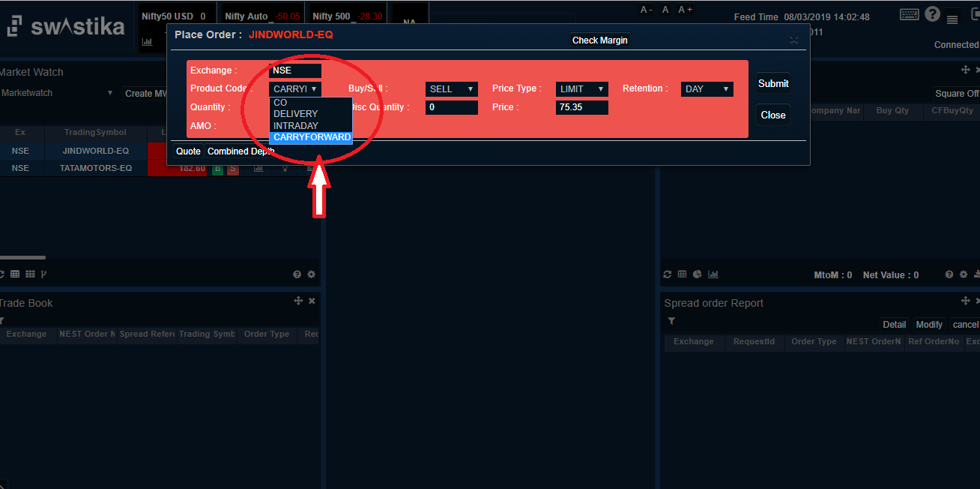Open the hamburger menu in header
The image size is (980, 489).
tap(952, 19)
